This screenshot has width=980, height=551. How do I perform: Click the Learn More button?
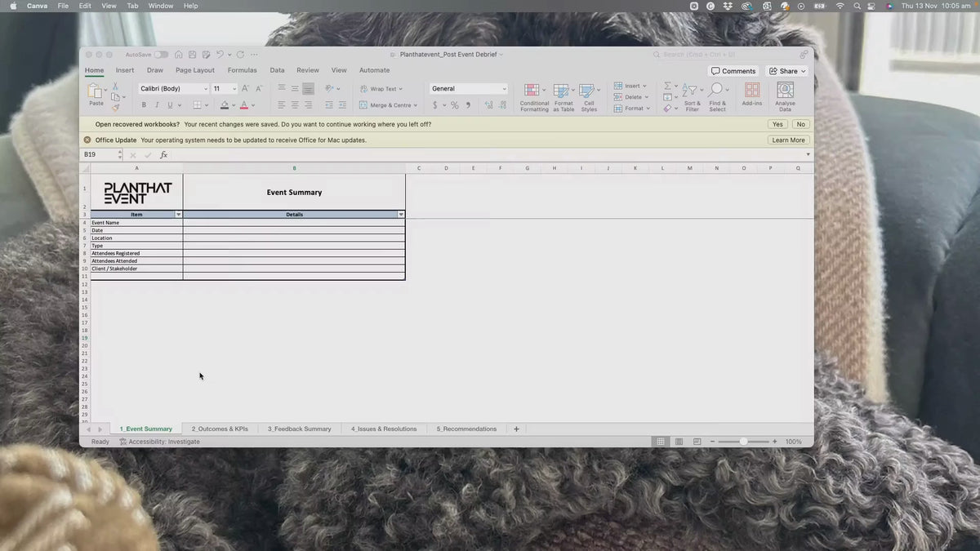[788, 140]
